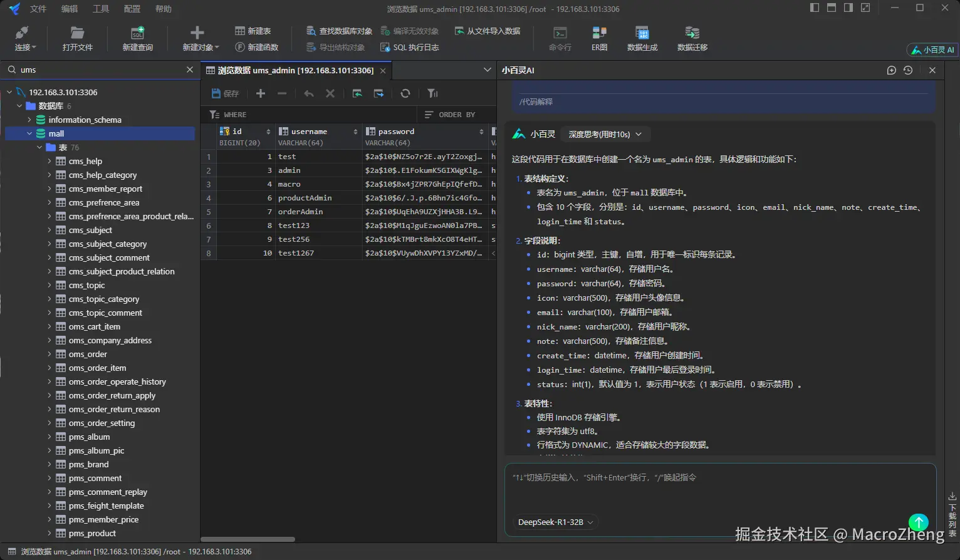
Task: Start a new AI chat session
Action: click(x=891, y=70)
